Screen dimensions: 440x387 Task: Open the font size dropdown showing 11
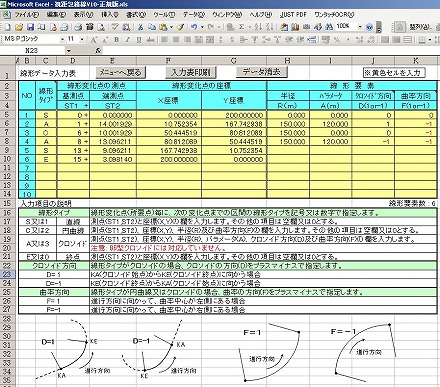(82, 40)
